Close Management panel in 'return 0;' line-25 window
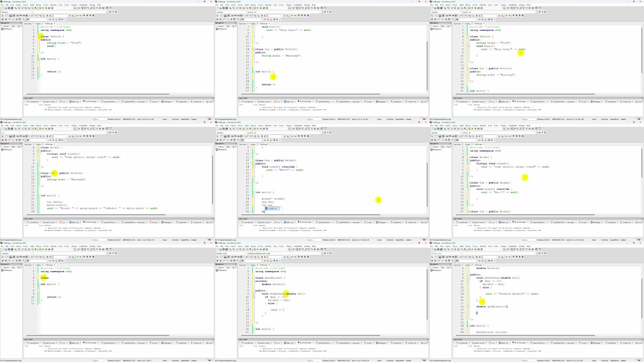Viewport: 644px width, 362px height. (235, 23)
